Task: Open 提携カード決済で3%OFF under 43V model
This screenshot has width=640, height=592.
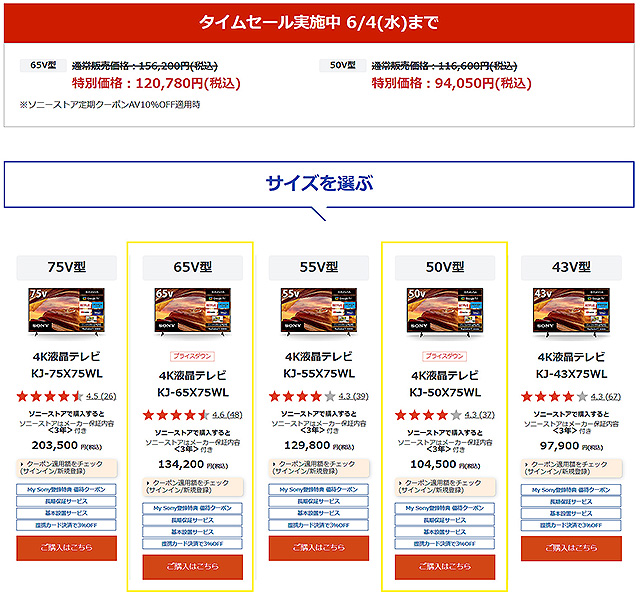Action: (571, 525)
